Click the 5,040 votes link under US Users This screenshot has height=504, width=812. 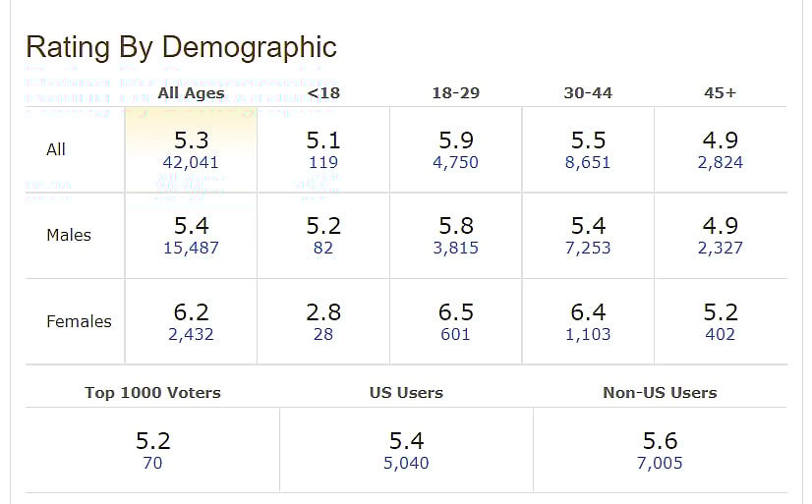click(406, 463)
